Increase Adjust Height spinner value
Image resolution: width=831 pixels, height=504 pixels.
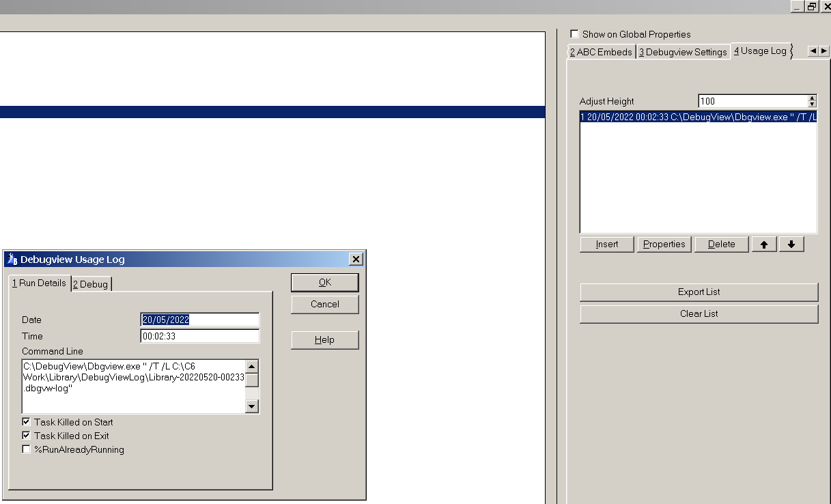[812, 98]
